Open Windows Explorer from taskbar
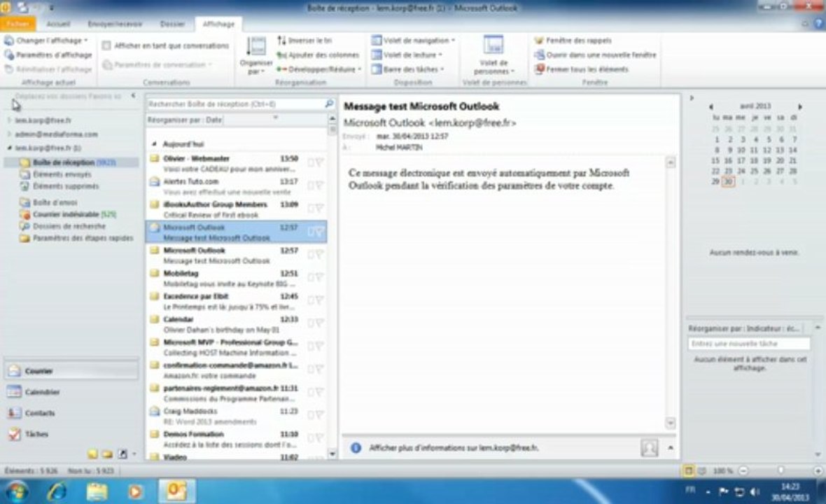826x504 pixels. 97,491
